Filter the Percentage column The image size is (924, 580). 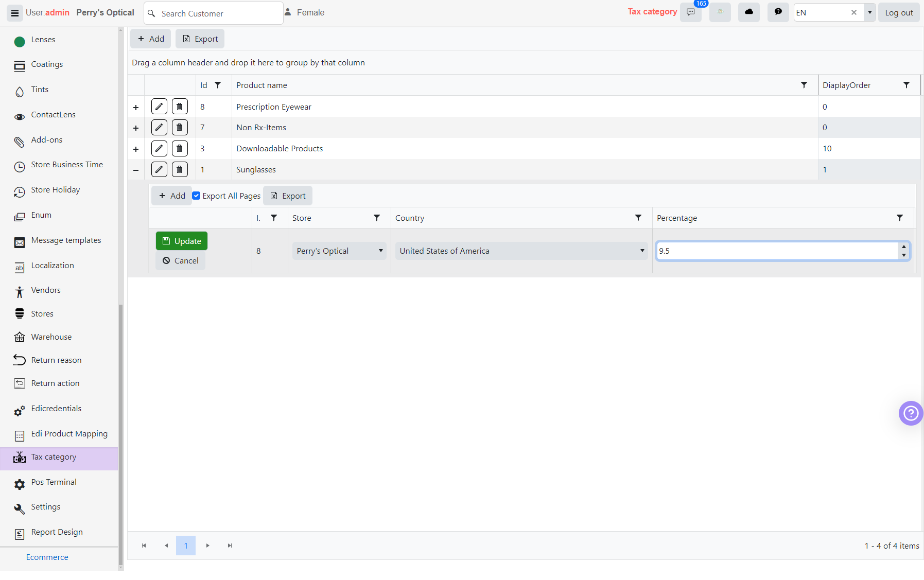(900, 218)
